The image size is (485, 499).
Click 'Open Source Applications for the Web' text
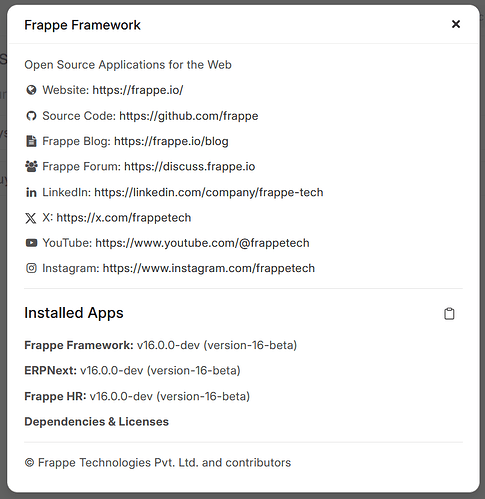[x=128, y=65]
